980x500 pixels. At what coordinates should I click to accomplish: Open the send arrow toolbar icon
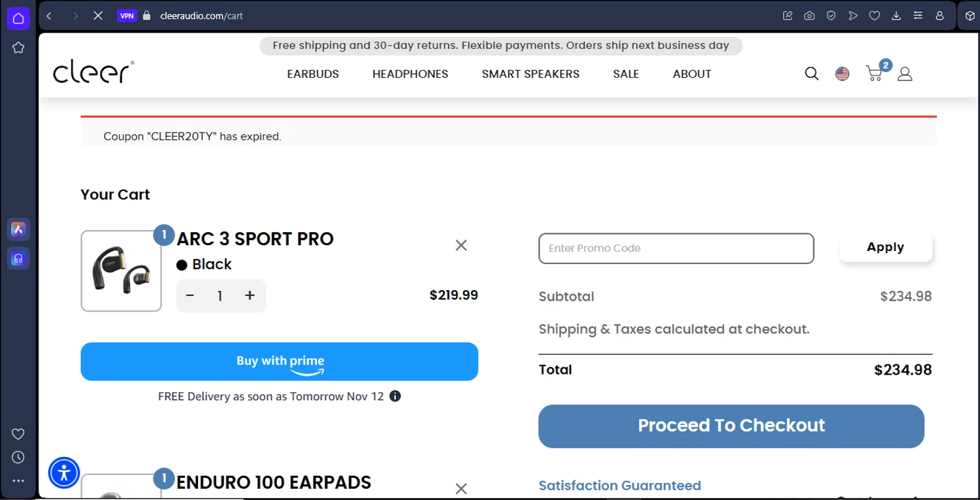pyautogui.click(x=853, y=16)
